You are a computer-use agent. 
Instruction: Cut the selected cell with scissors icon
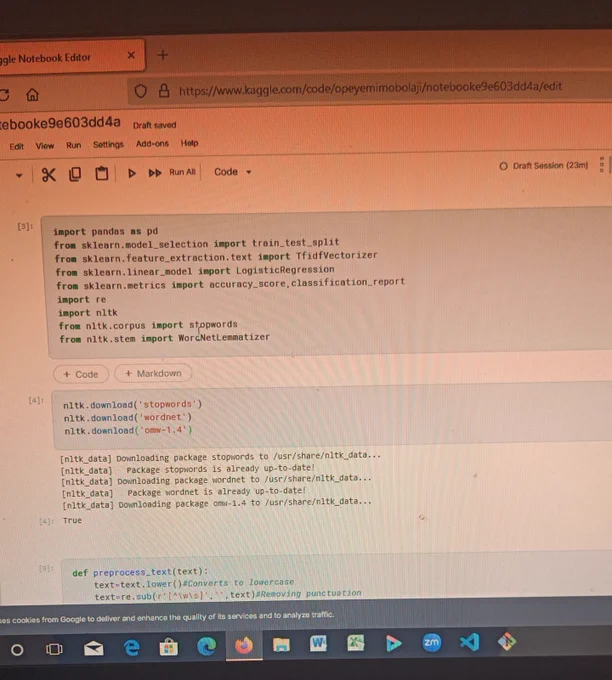pos(49,175)
